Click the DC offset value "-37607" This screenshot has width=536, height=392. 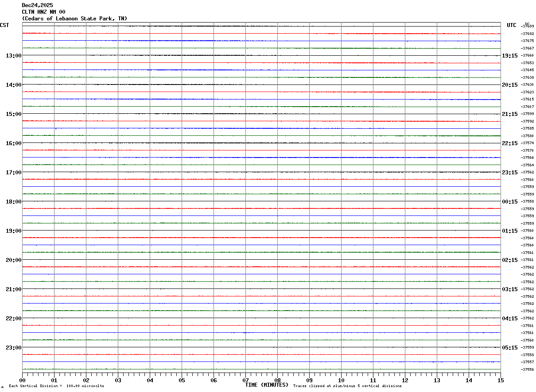point(527,107)
